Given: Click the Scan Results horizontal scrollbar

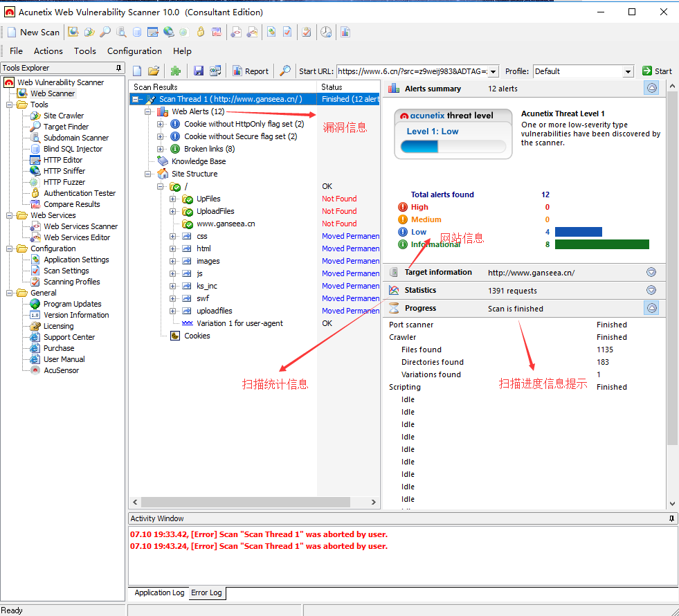Looking at the screenshot, I should (245, 502).
